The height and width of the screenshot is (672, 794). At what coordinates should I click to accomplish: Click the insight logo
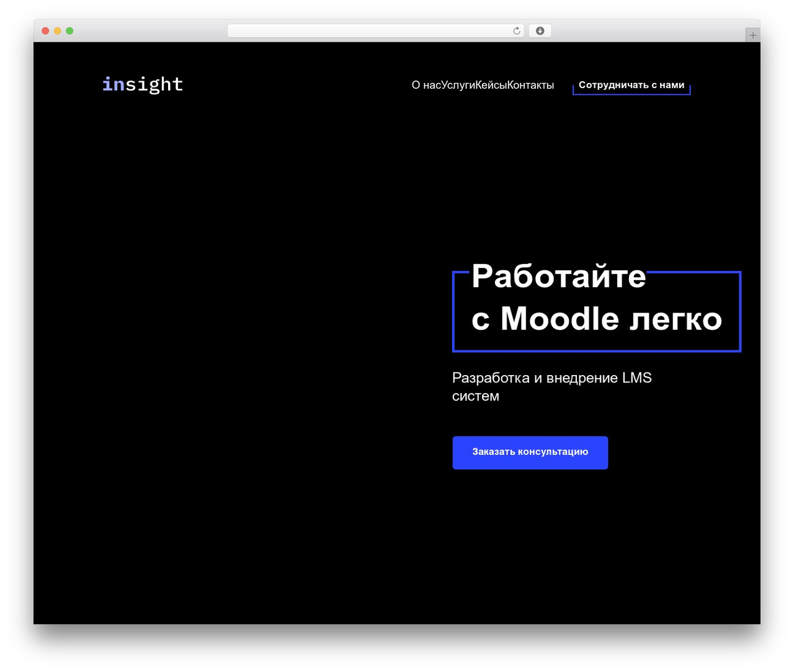point(143,84)
